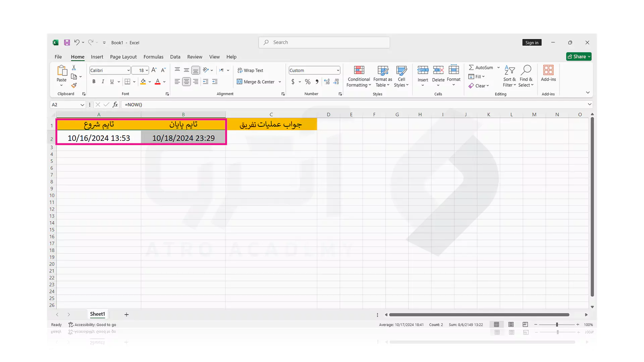Open the Custom number format dropdown
Screen dimensions: 644x362
pyautogui.click(x=338, y=70)
